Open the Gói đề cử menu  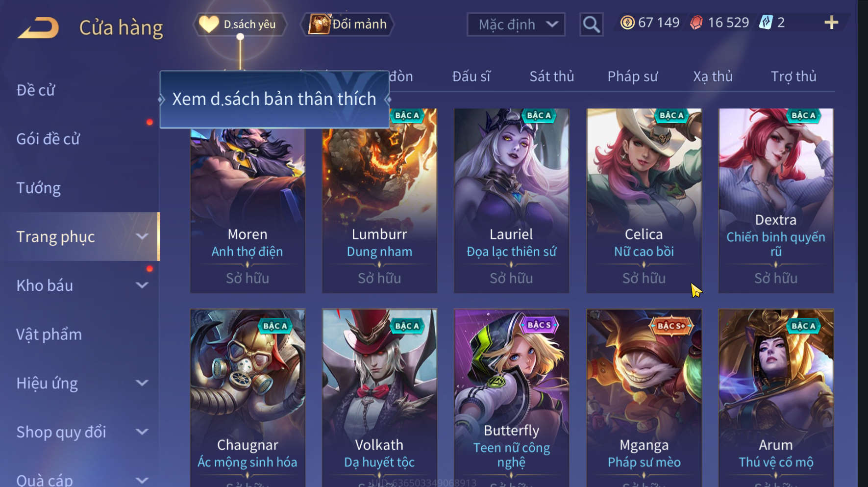click(x=48, y=139)
